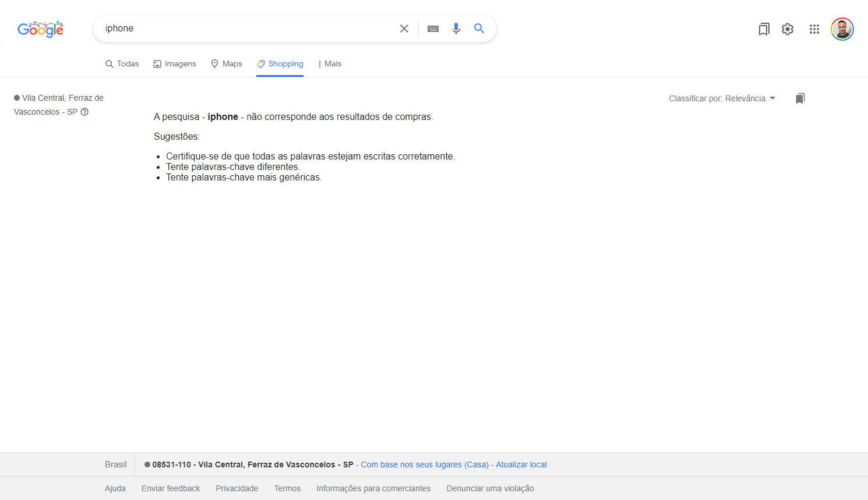Open the Google apps grid
This screenshot has height=500, width=868.
814,29
